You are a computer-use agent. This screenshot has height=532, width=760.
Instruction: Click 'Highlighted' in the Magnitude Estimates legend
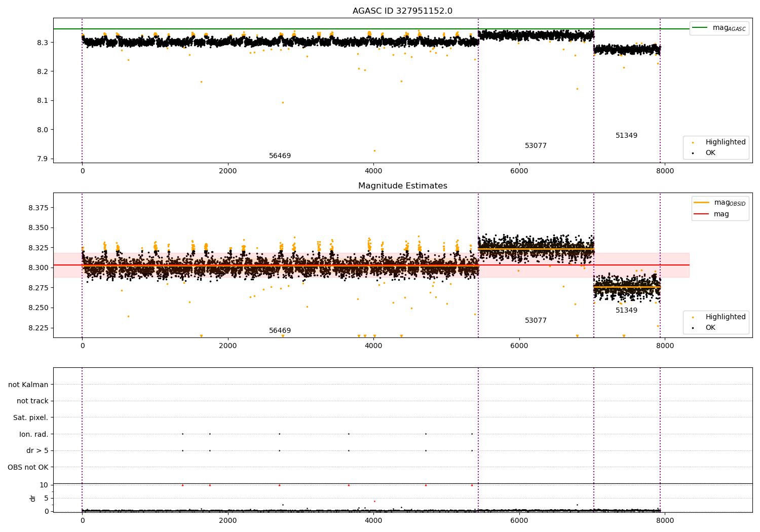click(726, 317)
